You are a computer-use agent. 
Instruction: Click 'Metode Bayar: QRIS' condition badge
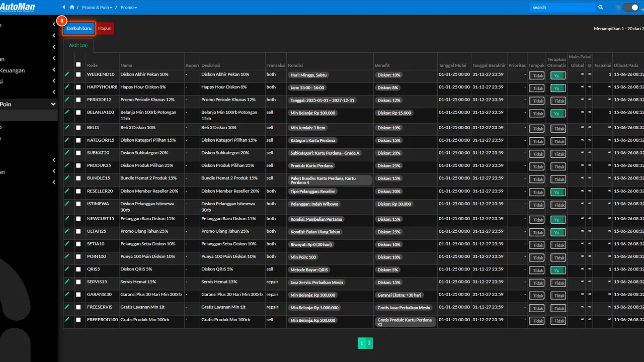pyautogui.click(x=309, y=270)
